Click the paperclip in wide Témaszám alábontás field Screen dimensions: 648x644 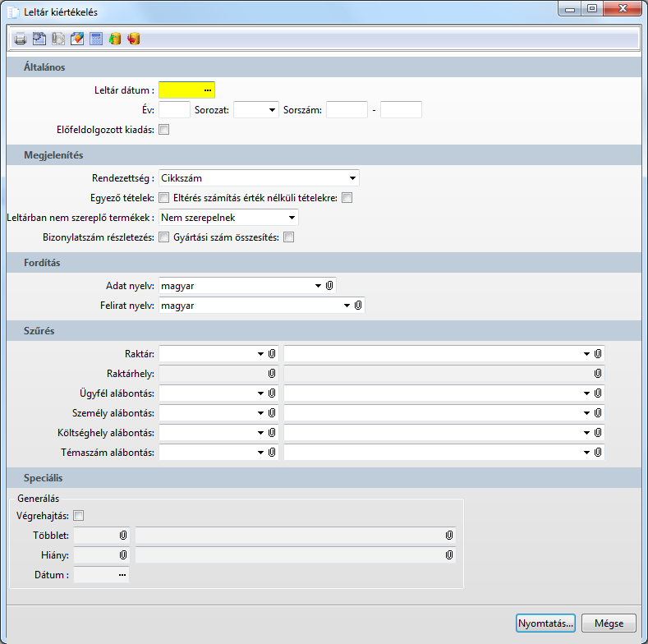pyautogui.click(x=598, y=453)
